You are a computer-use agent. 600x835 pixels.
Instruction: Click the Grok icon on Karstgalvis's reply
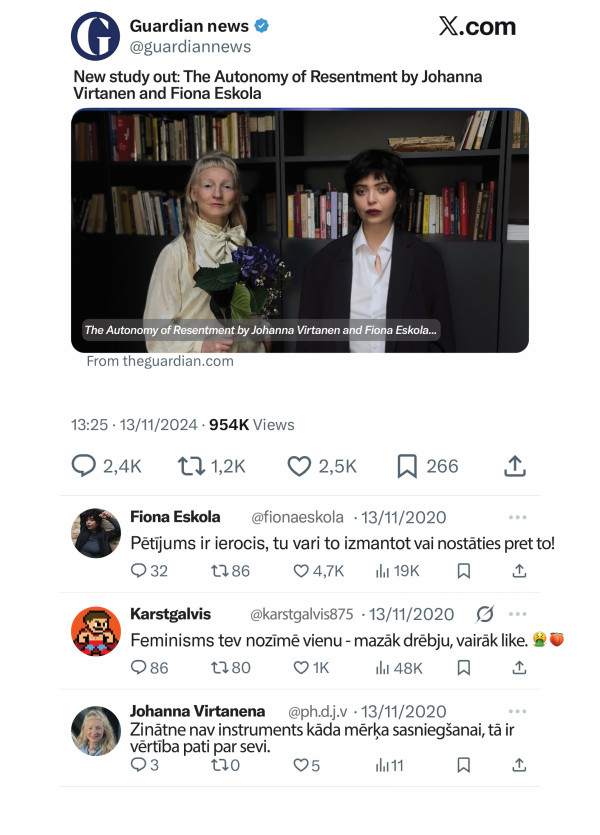(485, 614)
